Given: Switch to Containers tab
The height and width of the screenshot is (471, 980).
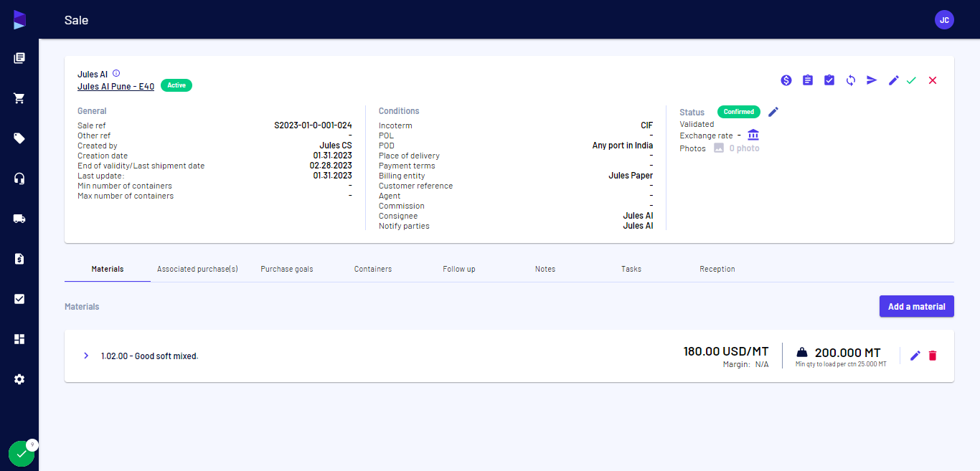Looking at the screenshot, I should pyautogui.click(x=373, y=269).
